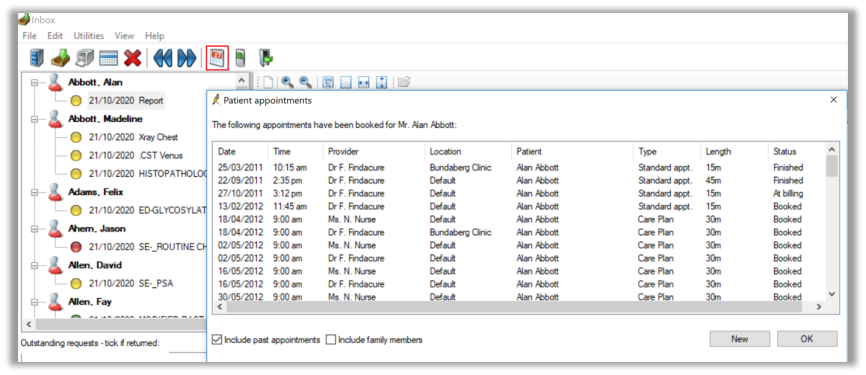Click appointment list vertical scrollbar thumb
Viewport: 866px width, 375px height.
pos(832,166)
